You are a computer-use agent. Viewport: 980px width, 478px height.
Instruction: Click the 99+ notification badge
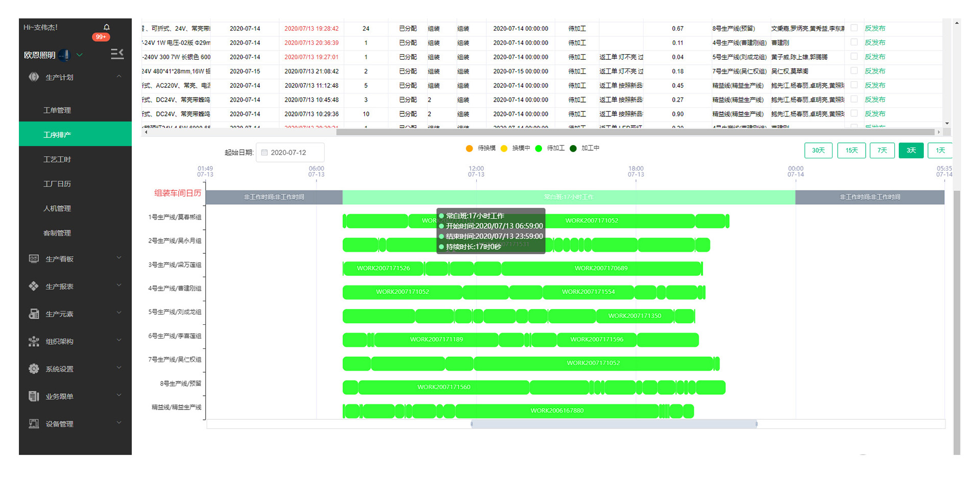pos(101,37)
